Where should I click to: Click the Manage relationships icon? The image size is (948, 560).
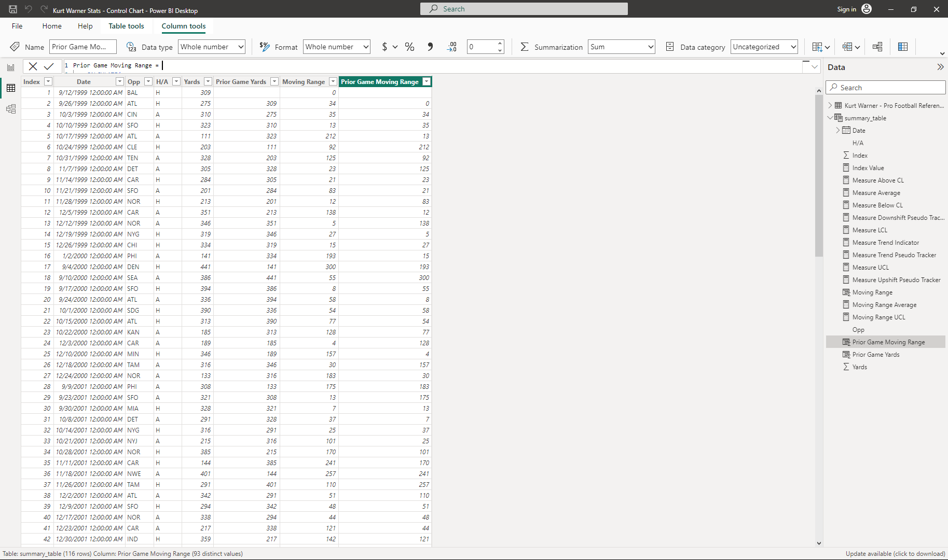pos(877,47)
